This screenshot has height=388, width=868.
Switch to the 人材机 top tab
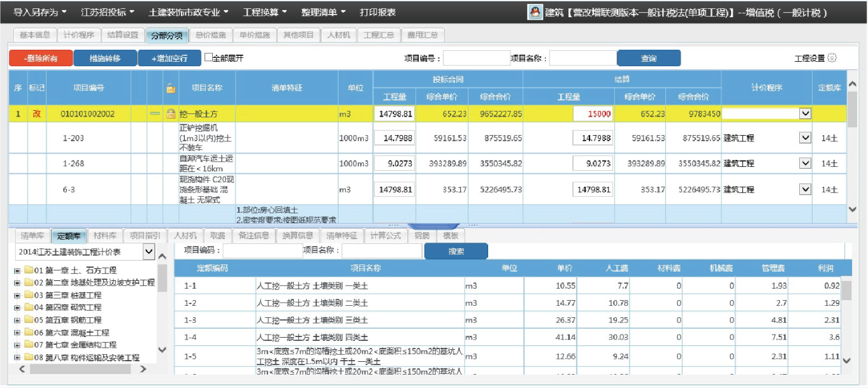[x=338, y=35]
